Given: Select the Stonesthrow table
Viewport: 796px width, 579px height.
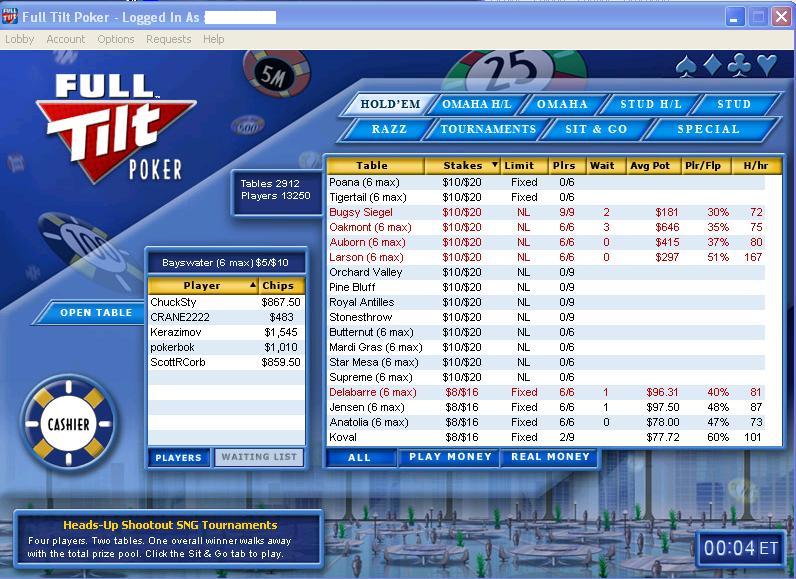Looking at the screenshot, I should pyautogui.click(x=546, y=317).
